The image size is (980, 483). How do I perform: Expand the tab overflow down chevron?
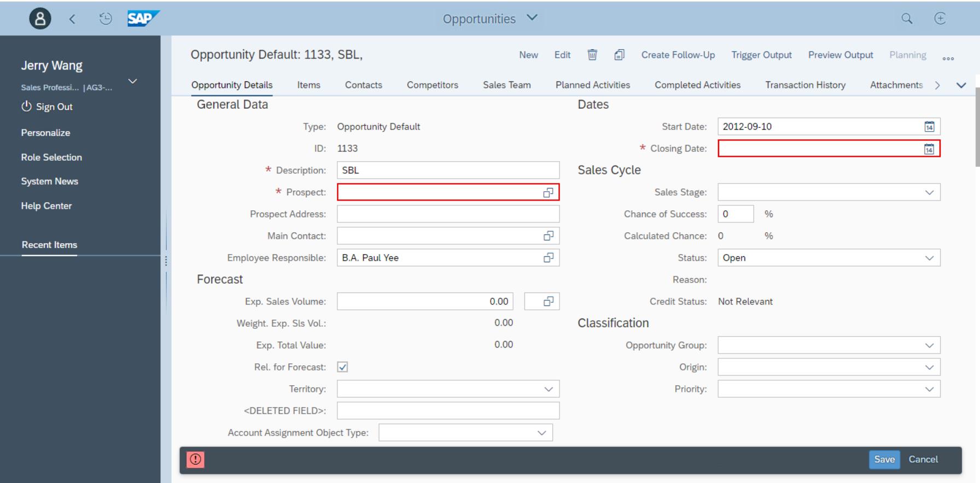pos(961,85)
